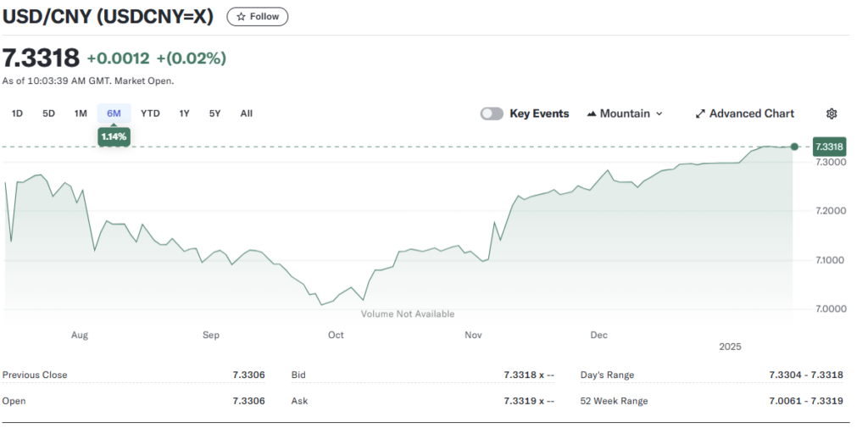Select the 6M time range
Image resolution: width=868 pixels, height=428 pixels.
pyautogui.click(x=114, y=114)
